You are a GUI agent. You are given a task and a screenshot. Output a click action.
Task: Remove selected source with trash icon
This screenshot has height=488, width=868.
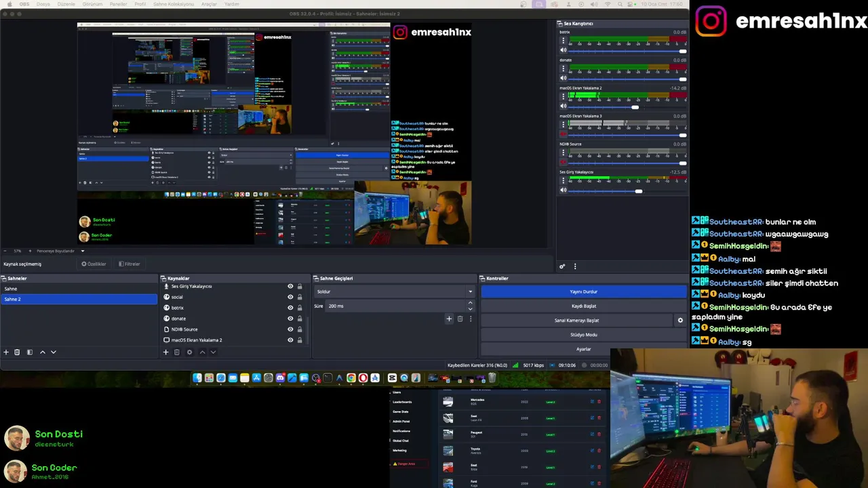(177, 352)
